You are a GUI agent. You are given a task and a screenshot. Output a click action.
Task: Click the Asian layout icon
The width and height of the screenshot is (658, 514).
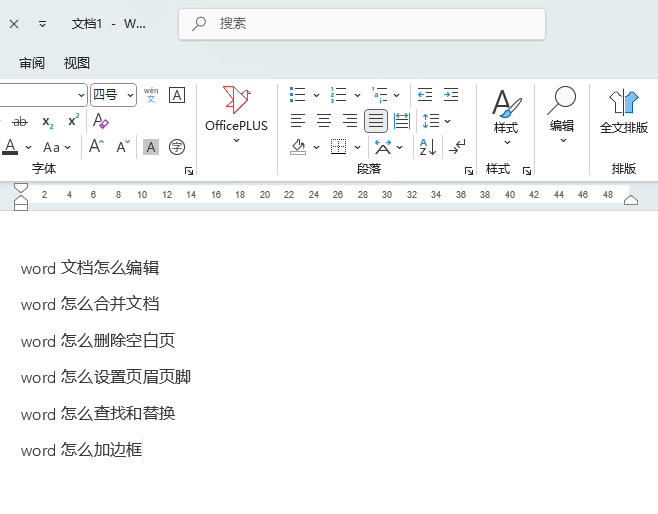[x=383, y=147]
